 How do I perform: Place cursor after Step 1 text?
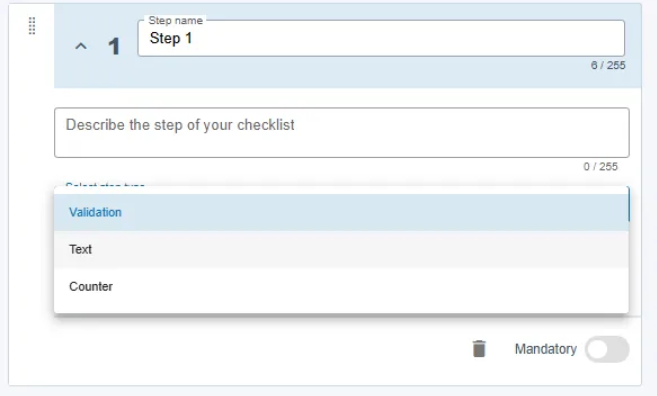195,38
